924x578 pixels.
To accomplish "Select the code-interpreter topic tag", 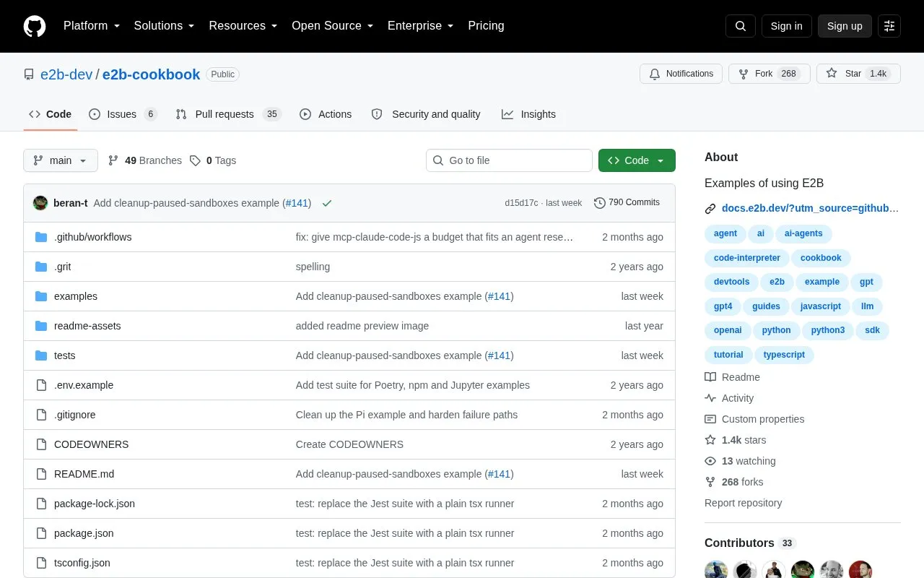I will click(747, 258).
